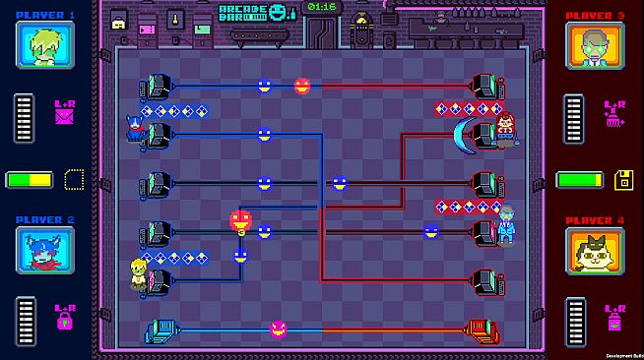Click the Player 4 cat portrait
The height and width of the screenshot is (360, 644).
pos(595,251)
